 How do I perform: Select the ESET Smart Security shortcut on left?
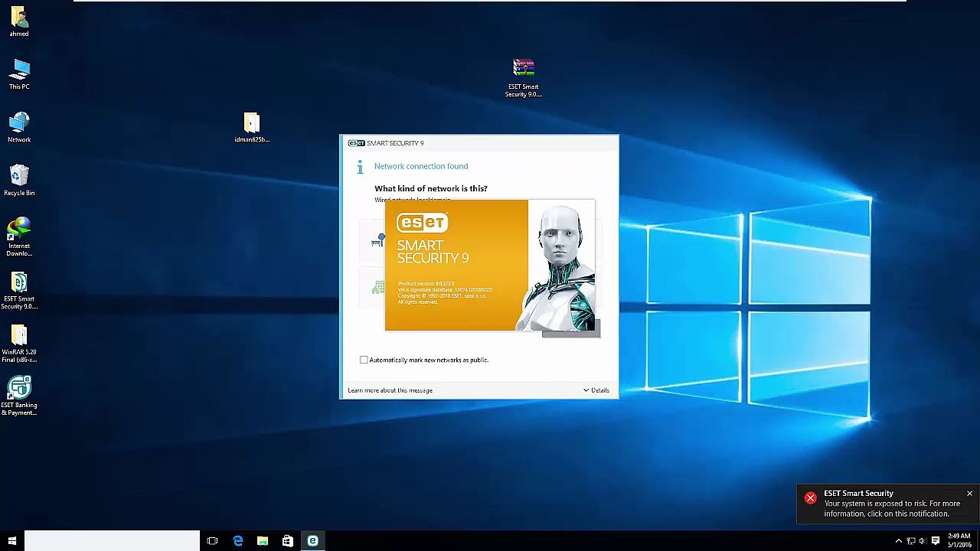(19, 291)
